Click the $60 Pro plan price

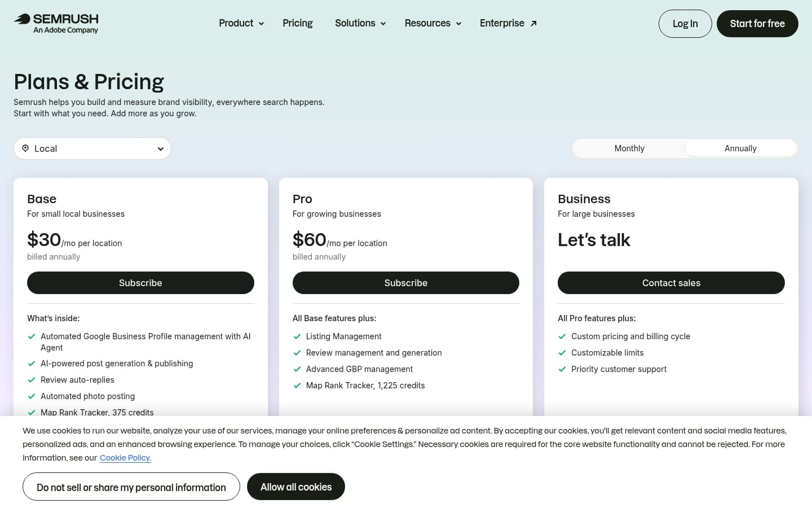(x=310, y=239)
